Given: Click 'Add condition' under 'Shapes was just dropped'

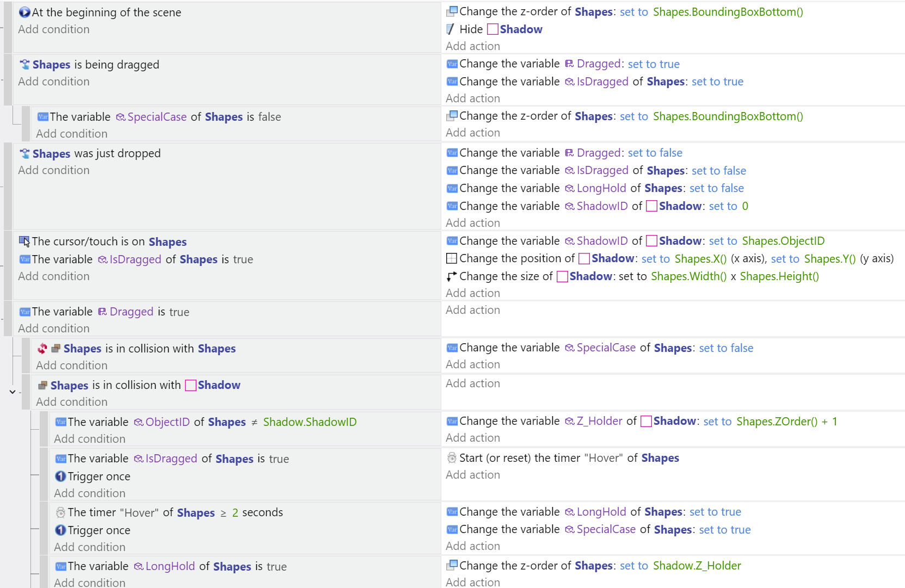Looking at the screenshot, I should point(54,170).
